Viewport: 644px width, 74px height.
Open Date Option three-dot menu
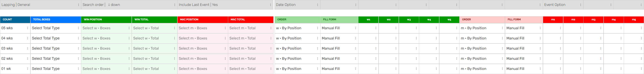coord(317,5)
